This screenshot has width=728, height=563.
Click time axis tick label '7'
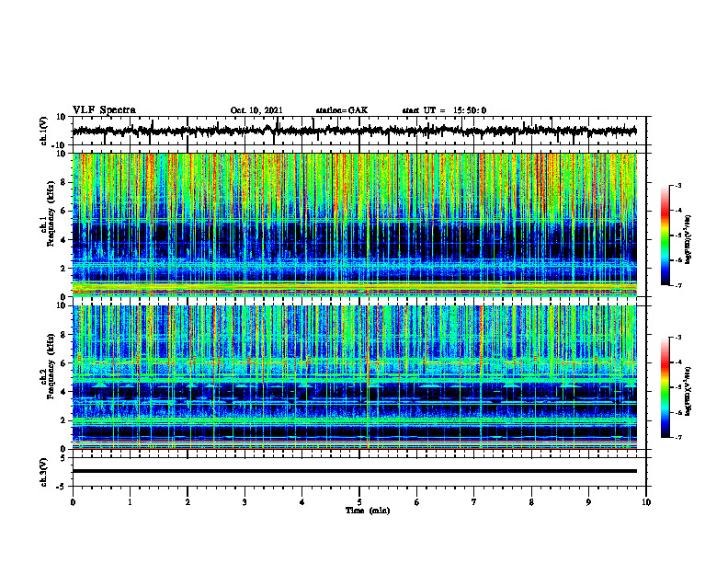coord(474,502)
